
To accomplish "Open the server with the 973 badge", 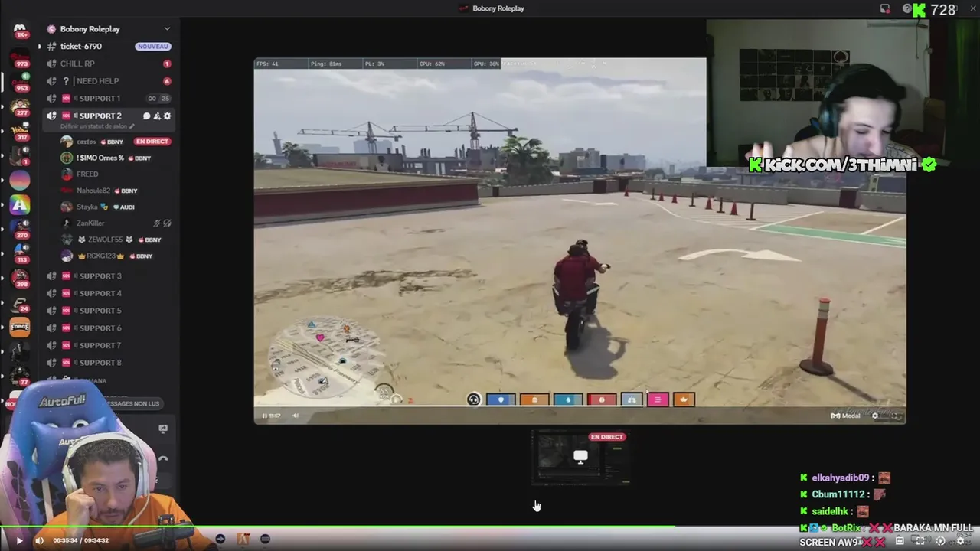I will pos(20,57).
